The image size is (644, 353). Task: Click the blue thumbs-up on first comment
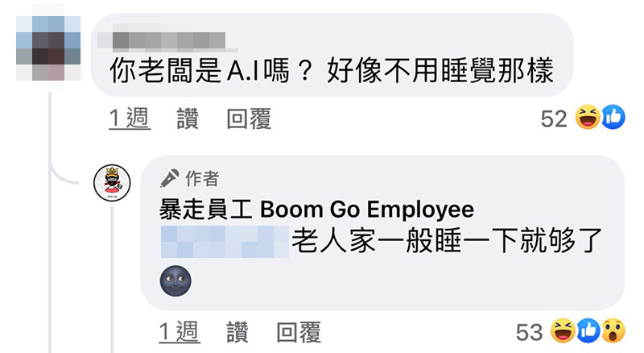pos(613,117)
